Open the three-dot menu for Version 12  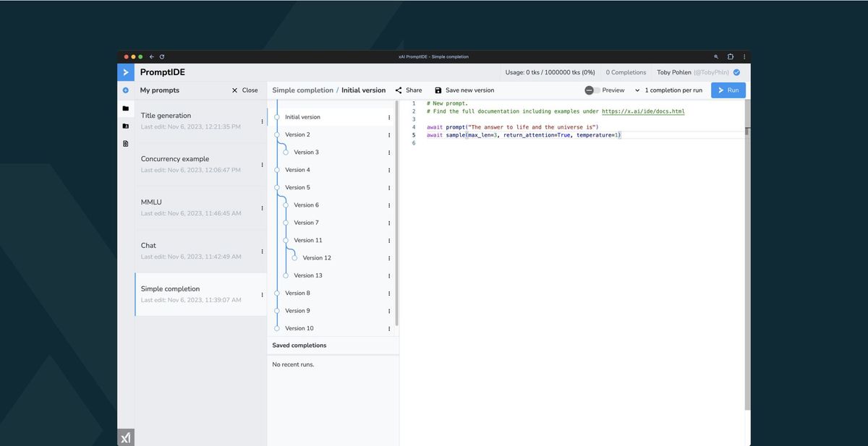click(389, 258)
